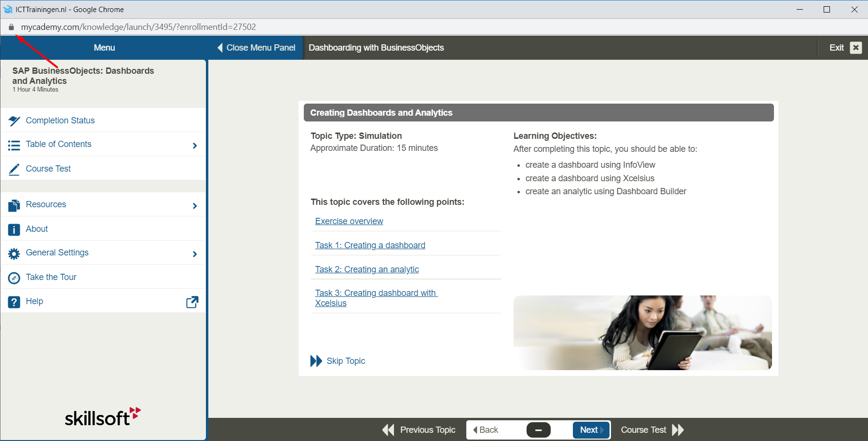
Task: Open General Settings menu item
Action: pos(103,253)
